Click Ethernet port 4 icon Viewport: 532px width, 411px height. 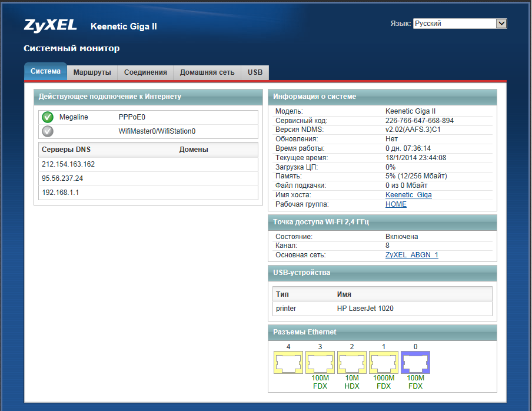pos(288,363)
